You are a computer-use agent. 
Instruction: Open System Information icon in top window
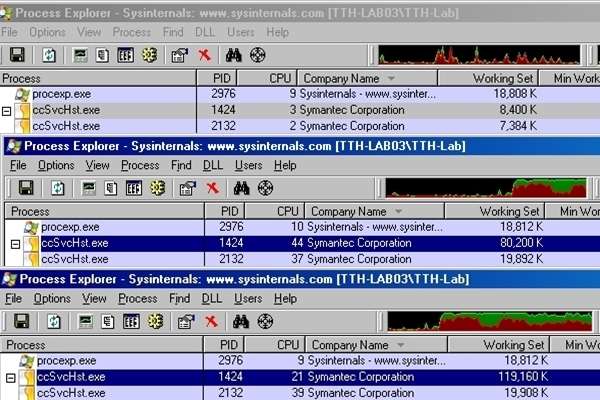80,55
